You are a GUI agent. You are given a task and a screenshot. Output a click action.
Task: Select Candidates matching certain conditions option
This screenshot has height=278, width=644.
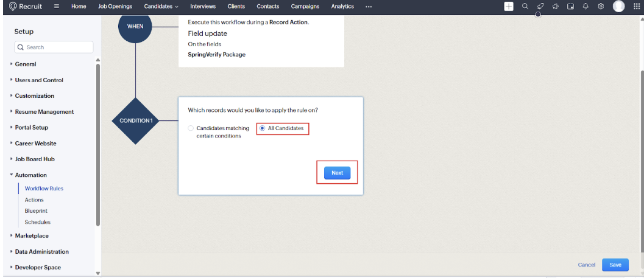click(x=191, y=128)
